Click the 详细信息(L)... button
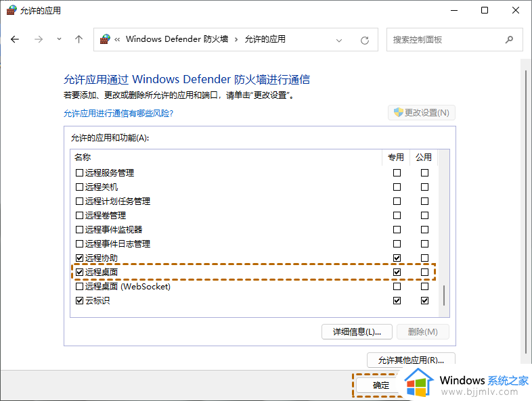The image size is (532, 401). [357, 332]
